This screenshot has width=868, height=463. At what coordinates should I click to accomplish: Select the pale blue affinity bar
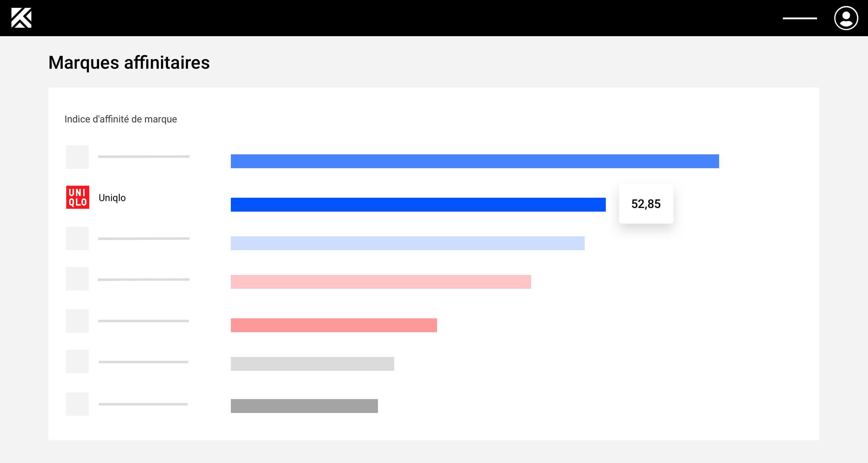(408, 243)
